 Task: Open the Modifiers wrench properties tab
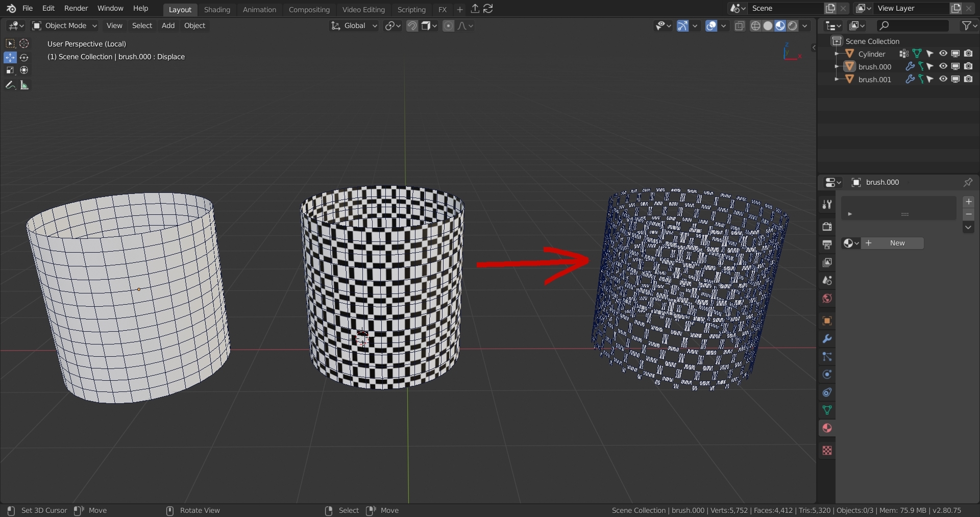coord(827,339)
